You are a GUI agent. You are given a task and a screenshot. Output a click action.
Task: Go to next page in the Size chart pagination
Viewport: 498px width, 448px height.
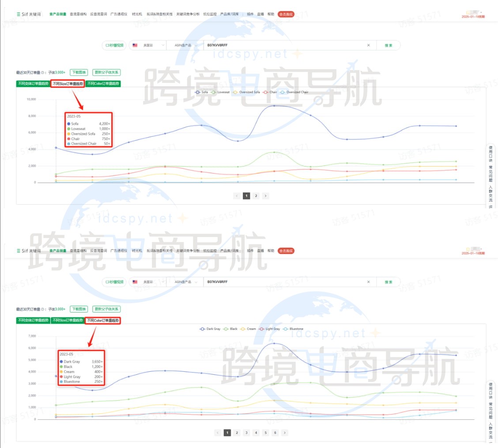tap(265, 196)
